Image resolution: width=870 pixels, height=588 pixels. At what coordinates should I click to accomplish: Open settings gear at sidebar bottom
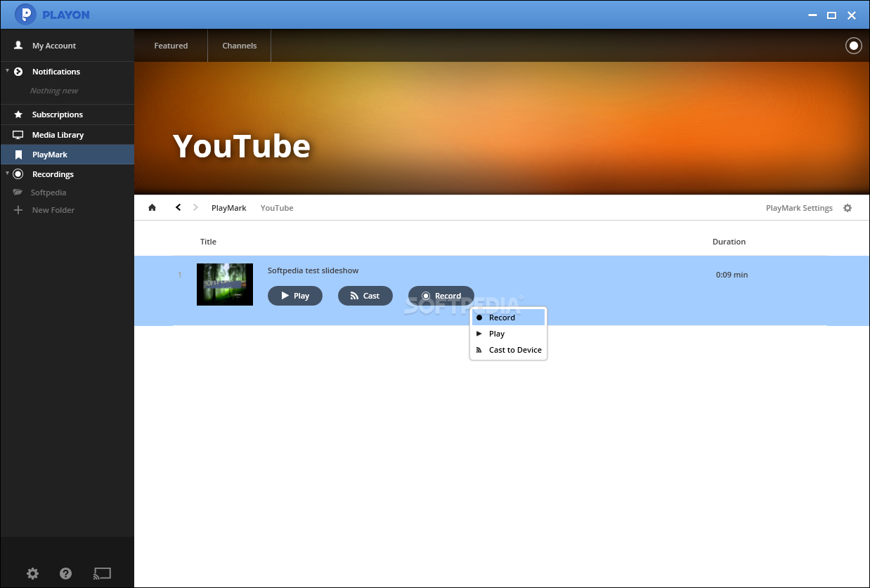tap(32, 573)
